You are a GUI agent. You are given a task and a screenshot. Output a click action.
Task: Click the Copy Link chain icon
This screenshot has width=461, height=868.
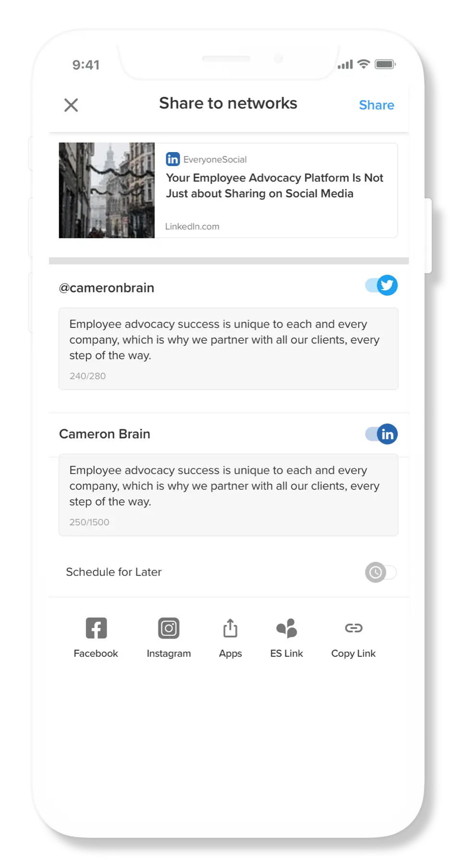coord(353,628)
